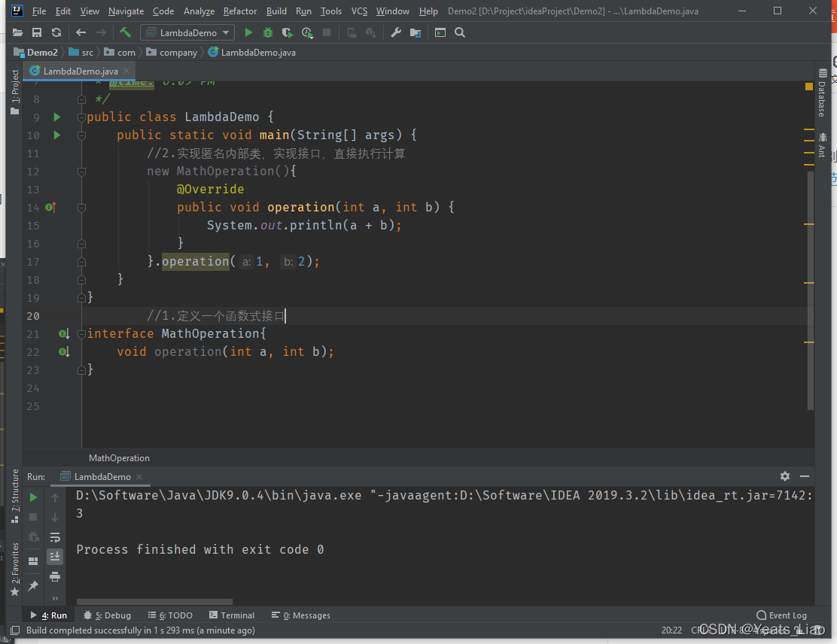Screen dimensions: 837x644
Task: Start debugging with the green bug icon
Action: click(267, 32)
